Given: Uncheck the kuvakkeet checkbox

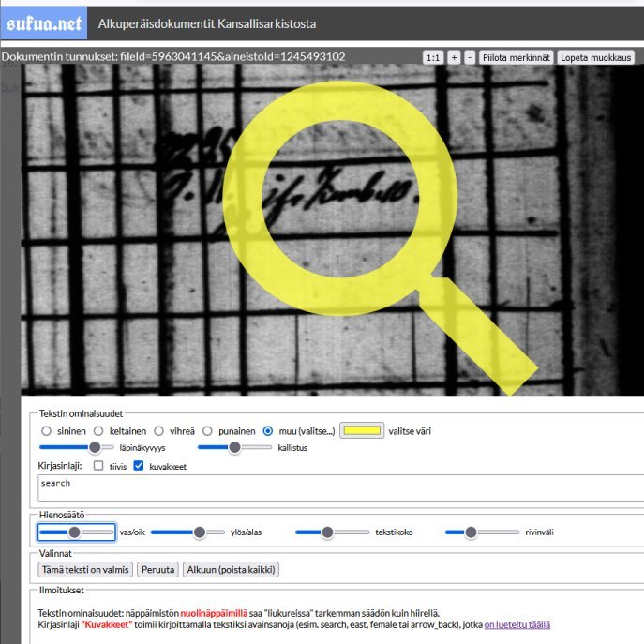Looking at the screenshot, I should 139,465.
